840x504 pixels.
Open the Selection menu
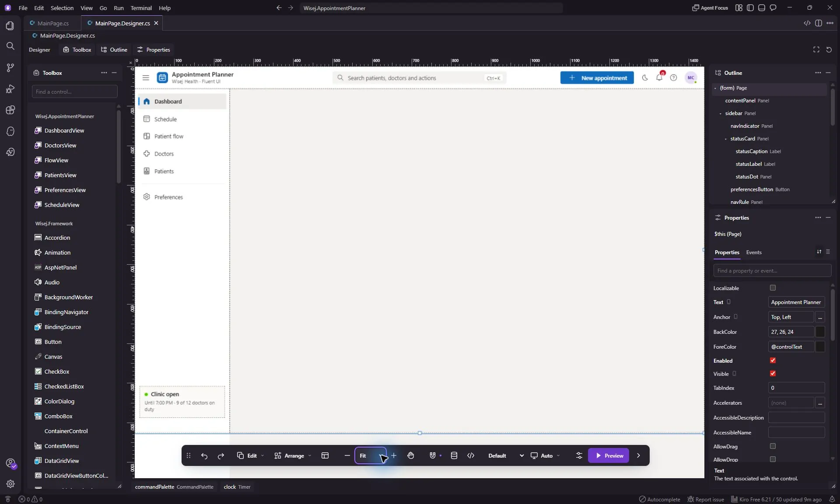click(x=62, y=8)
